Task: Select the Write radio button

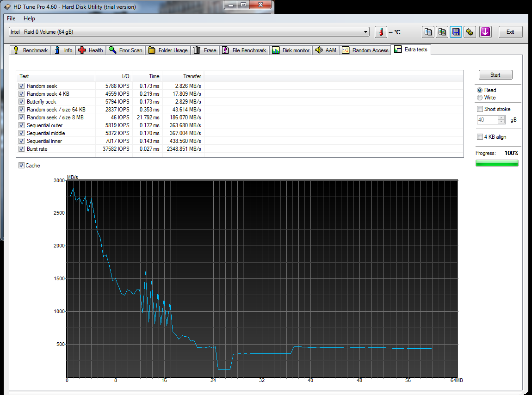Action: coord(480,97)
